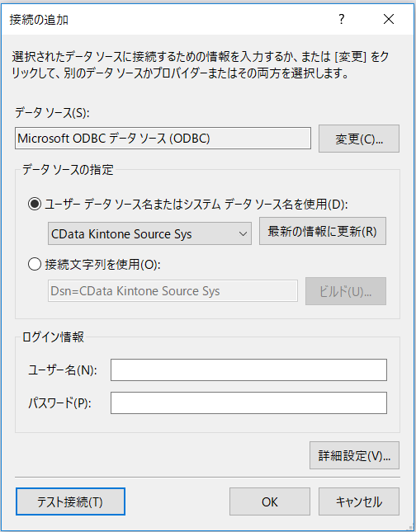The image size is (416, 532).
Task: Close the 接続の追加 dialog with X
Action: tap(389, 19)
